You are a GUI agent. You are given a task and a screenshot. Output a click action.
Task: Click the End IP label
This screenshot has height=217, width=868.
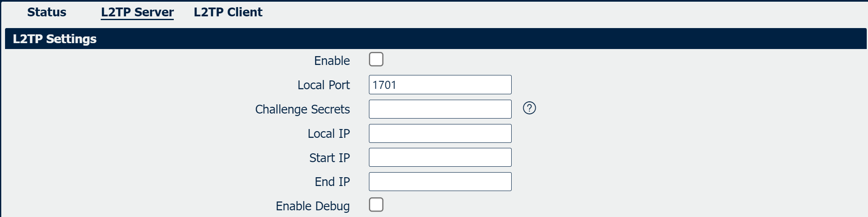point(332,182)
